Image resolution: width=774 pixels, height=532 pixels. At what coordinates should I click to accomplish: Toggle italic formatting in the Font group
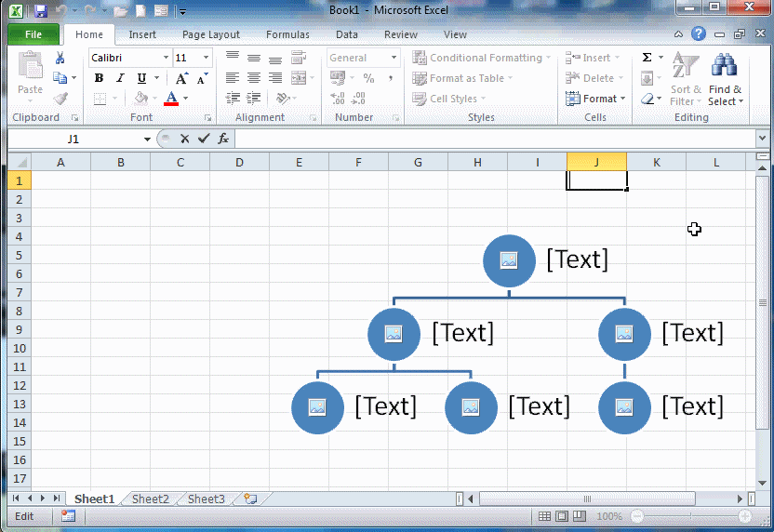pyautogui.click(x=118, y=78)
